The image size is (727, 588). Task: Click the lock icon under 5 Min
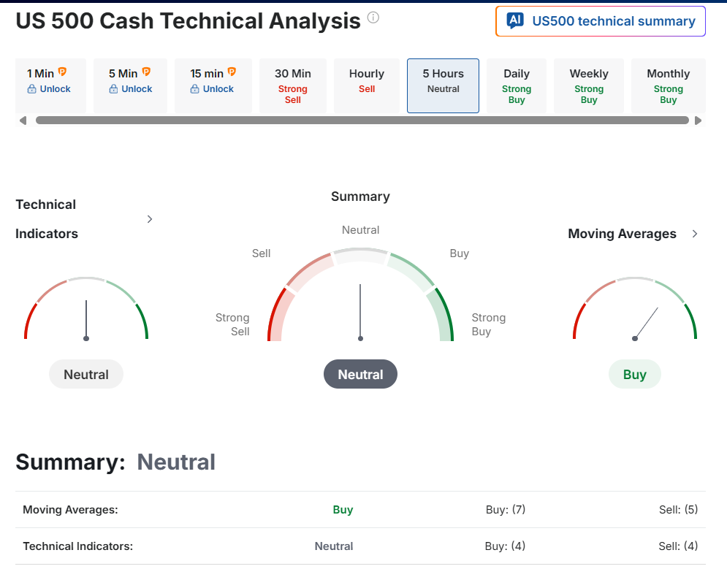tap(113, 89)
